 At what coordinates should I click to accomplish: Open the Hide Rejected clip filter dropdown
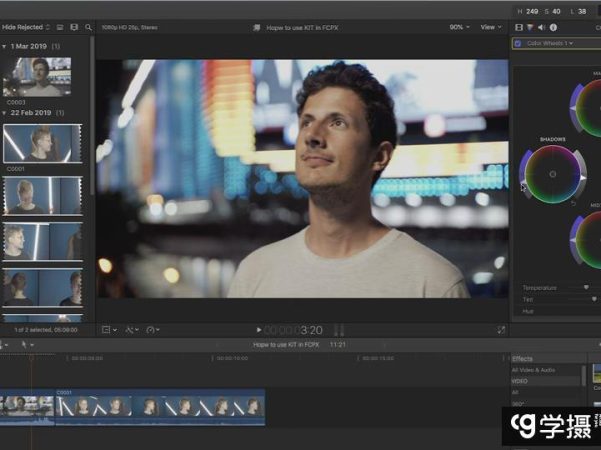coord(26,27)
